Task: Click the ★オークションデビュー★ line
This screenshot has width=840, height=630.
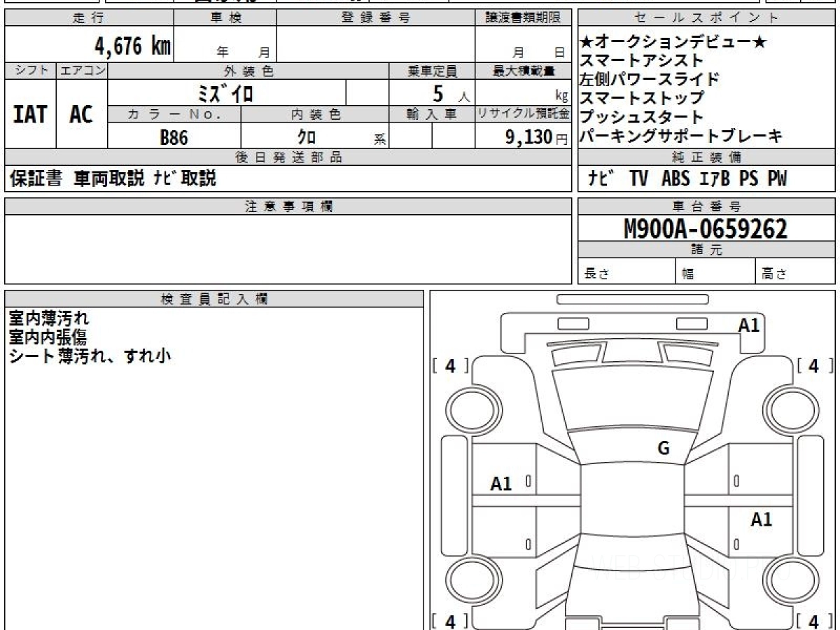Action: (674, 43)
